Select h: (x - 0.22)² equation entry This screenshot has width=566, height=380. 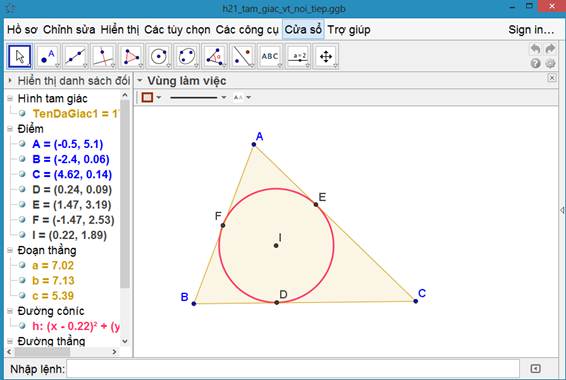coord(76,326)
